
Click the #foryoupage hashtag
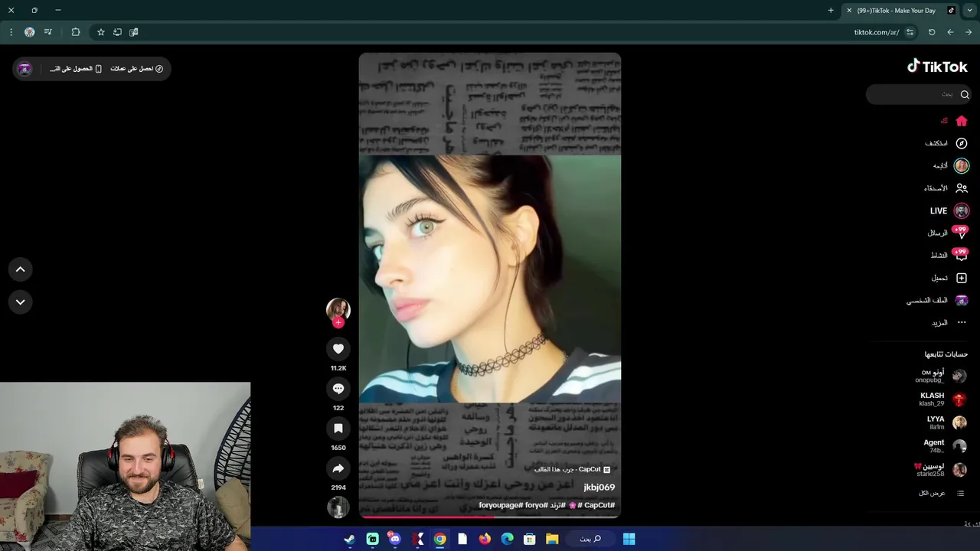click(x=501, y=505)
